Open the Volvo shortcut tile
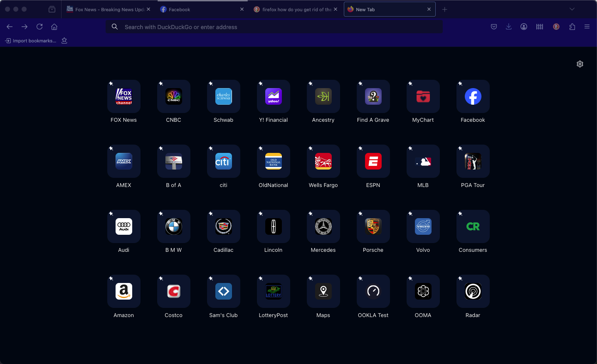Screen dimensions: 597x364 [x=423, y=226]
